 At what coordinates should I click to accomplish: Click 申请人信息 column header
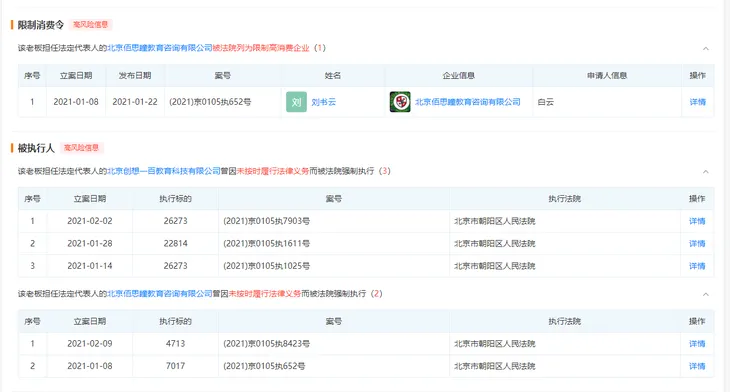click(607, 75)
